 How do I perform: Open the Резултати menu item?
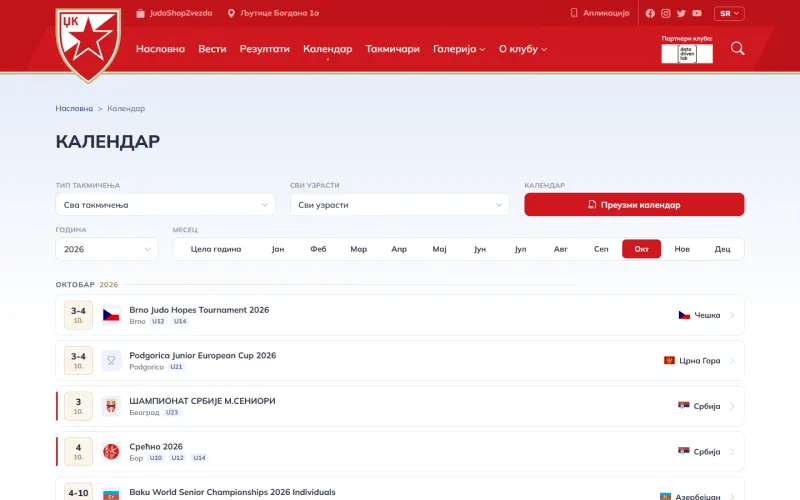tap(265, 49)
